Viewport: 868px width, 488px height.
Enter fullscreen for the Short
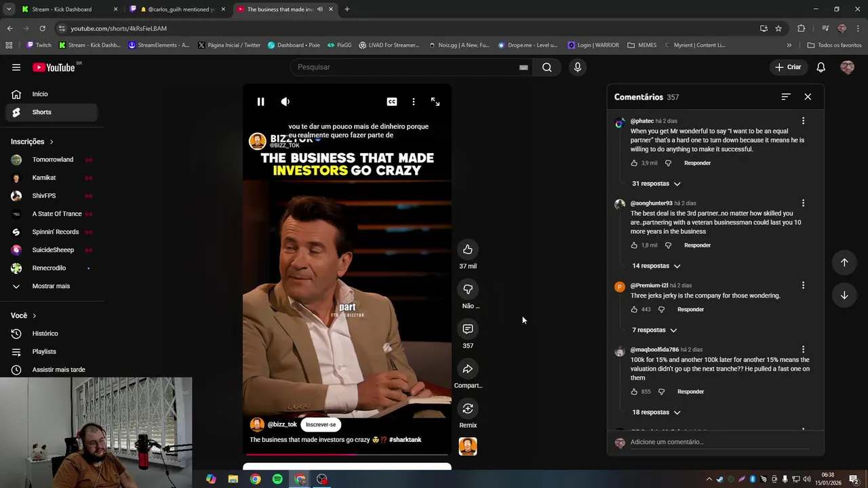point(435,102)
